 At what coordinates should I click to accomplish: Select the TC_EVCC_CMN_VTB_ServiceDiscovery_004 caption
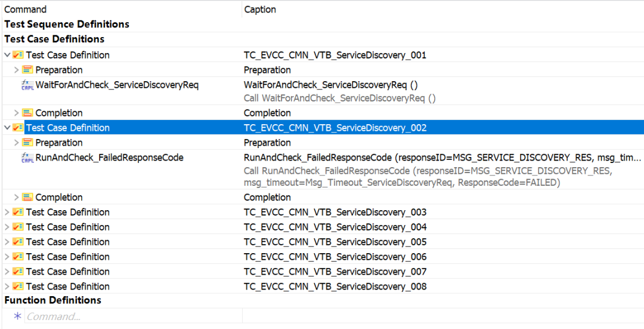pos(335,227)
